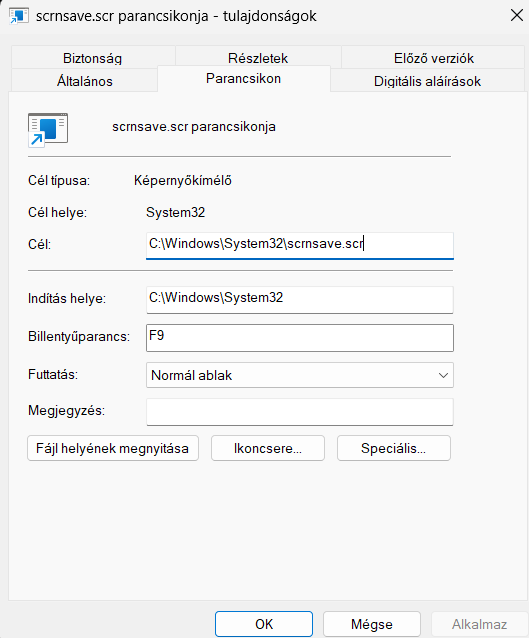529x638 pixels.
Task: Click the Speciális... button
Action: [x=393, y=448]
